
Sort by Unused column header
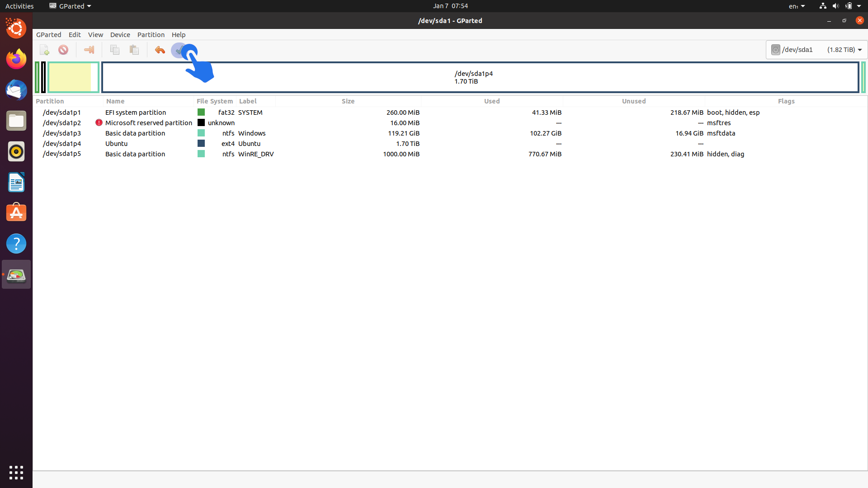[x=634, y=101]
